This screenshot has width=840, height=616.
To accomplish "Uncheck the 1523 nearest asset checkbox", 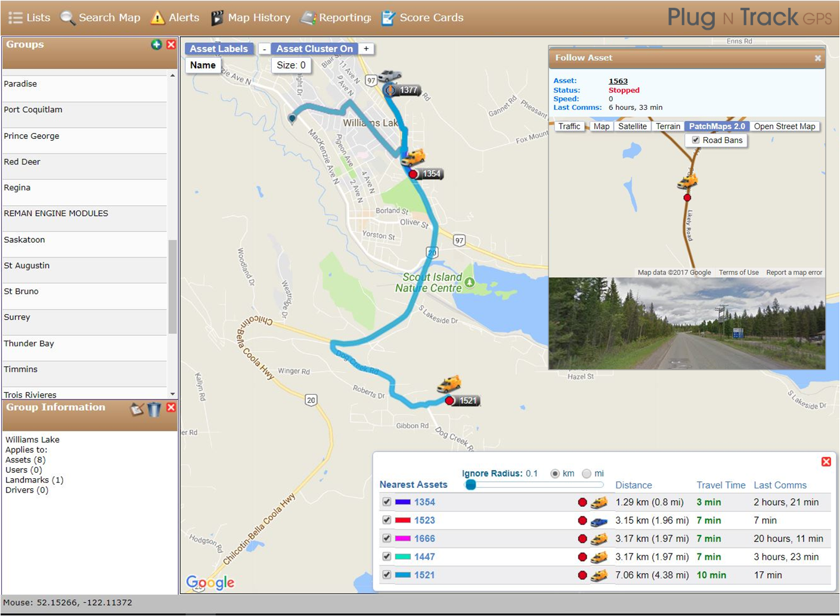I will pos(387,520).
